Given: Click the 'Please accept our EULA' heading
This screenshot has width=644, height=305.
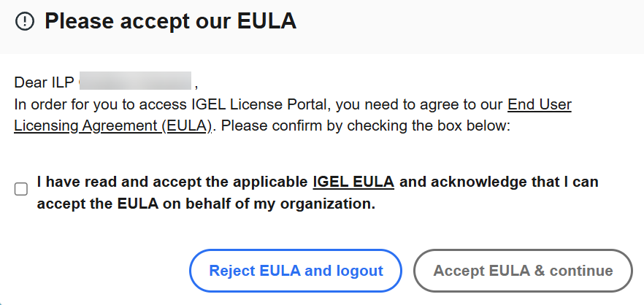Looking at the screenshot, I should click(x=170, y=22).
